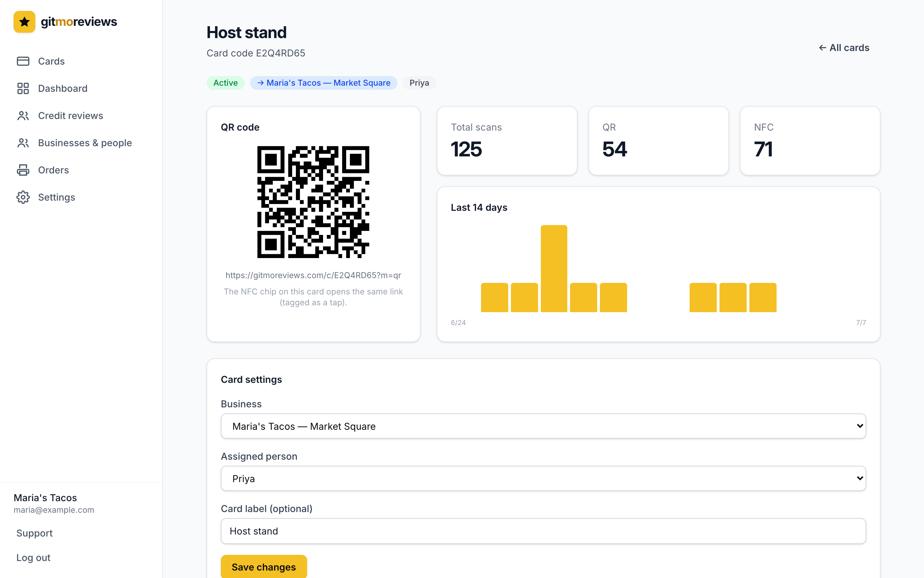This screenshot has width=924, height=578.
Task: Open the Business dropdown
Action: [543, 426]
